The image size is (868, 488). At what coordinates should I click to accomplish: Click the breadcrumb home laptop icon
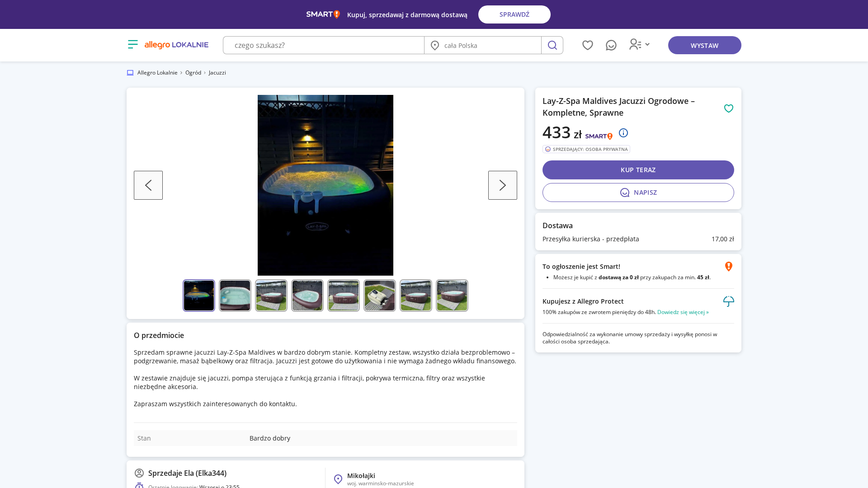130,73
